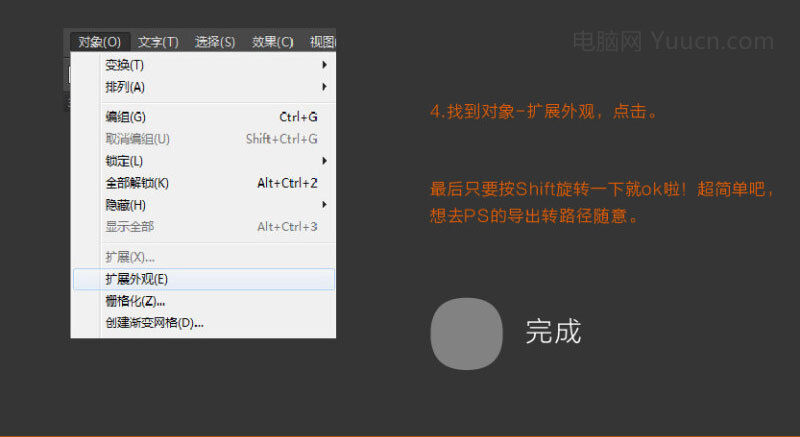The image size is (800, 437).
Task: Open the 对象(O) menu
Action: [99, 42]
